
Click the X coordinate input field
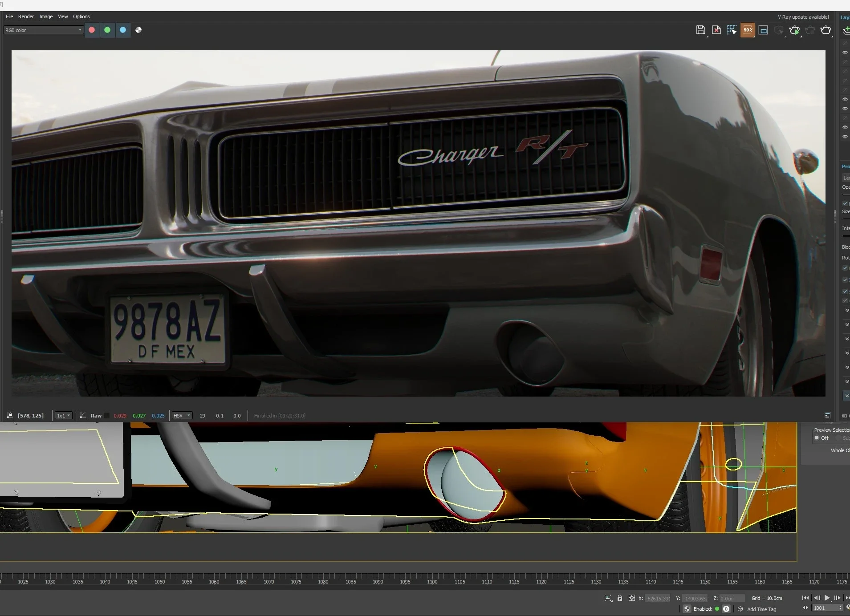pos(658,598)
